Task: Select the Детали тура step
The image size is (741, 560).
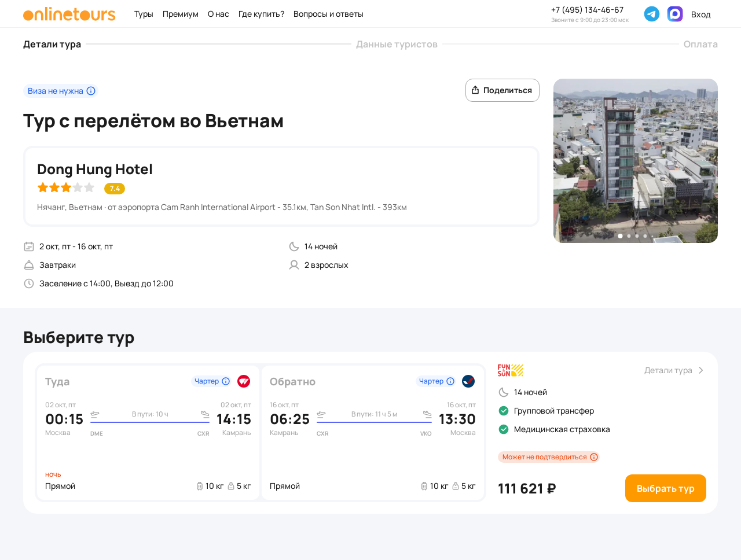Action: 52,44
